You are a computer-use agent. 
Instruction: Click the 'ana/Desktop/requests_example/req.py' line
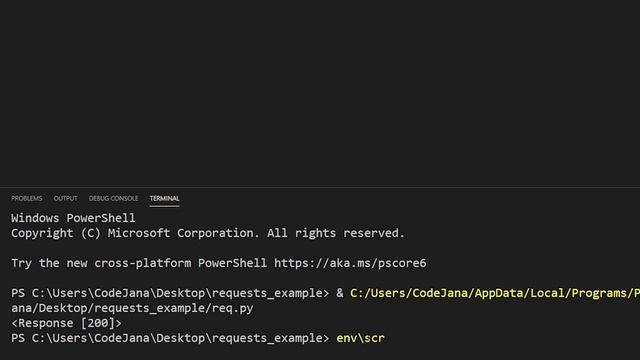click(x=132, y=308)
